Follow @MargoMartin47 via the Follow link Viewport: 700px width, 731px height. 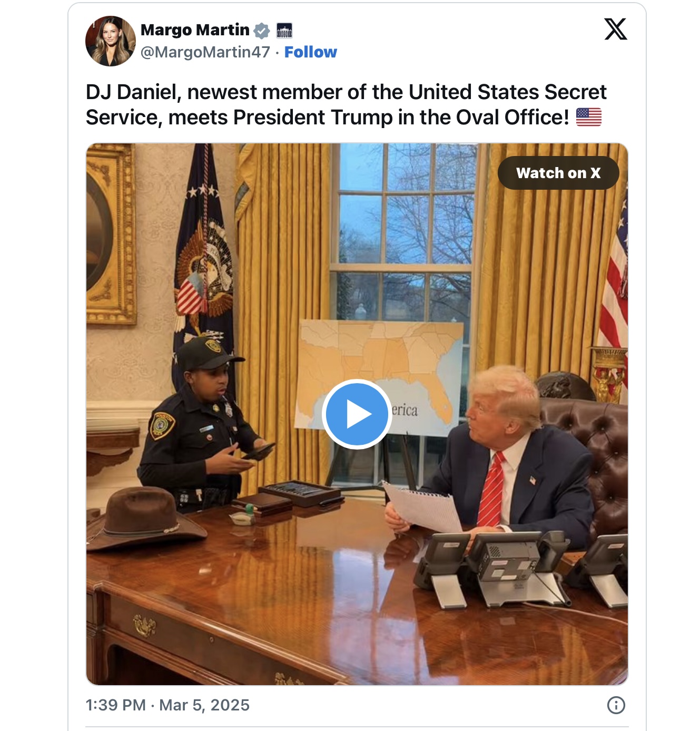pyautogui.click(x=311, y=52)
